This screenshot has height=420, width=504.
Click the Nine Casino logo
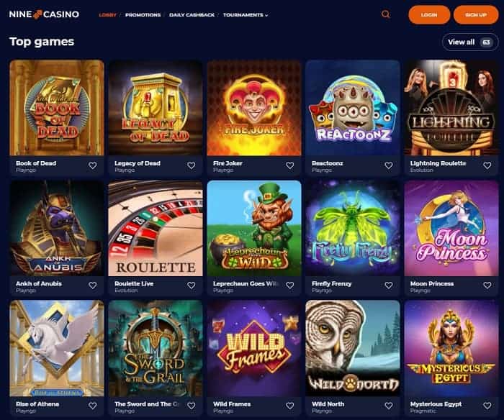(44, 14)
